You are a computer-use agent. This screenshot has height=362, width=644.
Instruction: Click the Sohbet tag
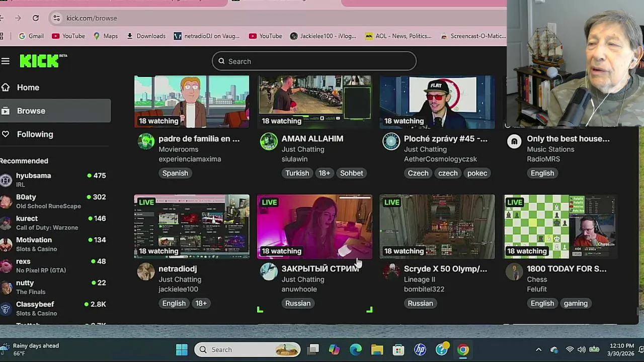coord(351,173)
